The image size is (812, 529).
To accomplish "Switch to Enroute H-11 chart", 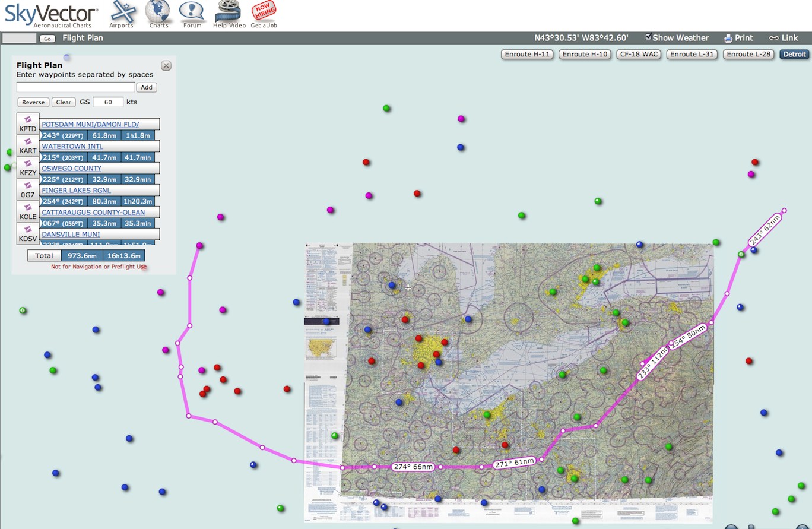I will click(527, 54).
